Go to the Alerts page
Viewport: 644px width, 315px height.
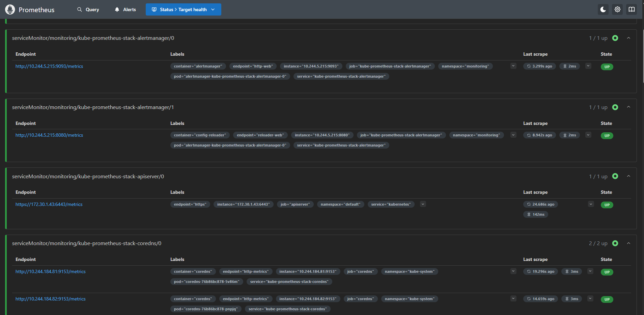[125, 9]
